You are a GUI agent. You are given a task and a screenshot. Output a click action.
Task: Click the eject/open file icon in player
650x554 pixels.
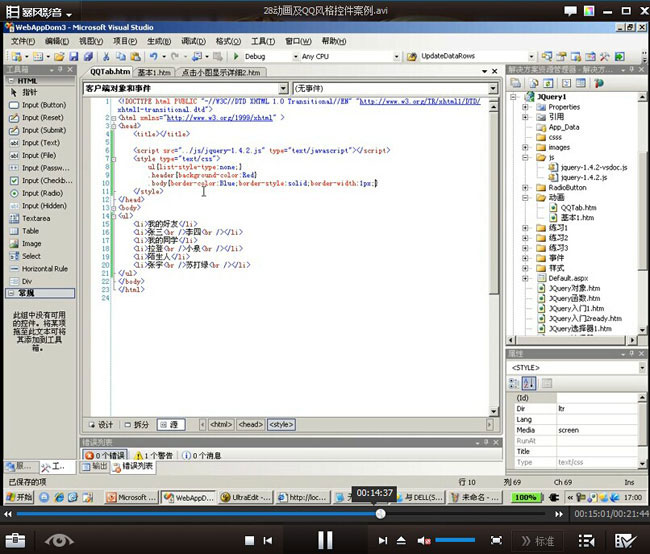[x=401, y=540]
